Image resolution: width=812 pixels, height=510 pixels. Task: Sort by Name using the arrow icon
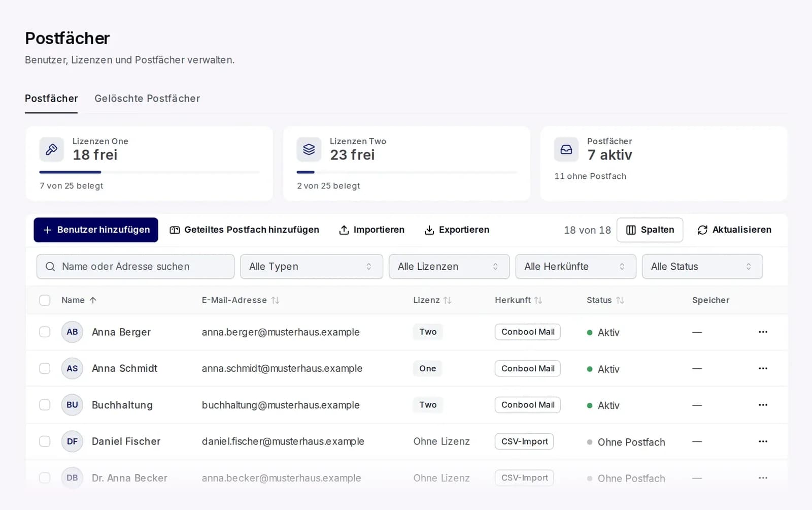(x=93, y=300)
